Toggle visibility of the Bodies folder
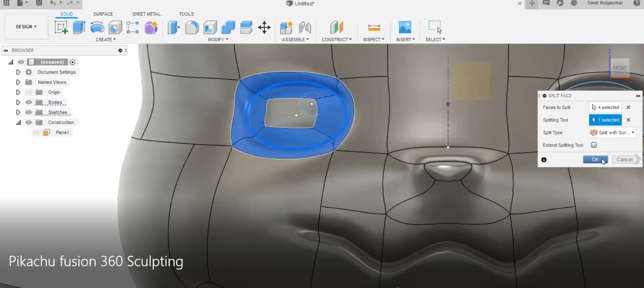The width and height of the screenshot is (644, 288). (x=29, y=102)
